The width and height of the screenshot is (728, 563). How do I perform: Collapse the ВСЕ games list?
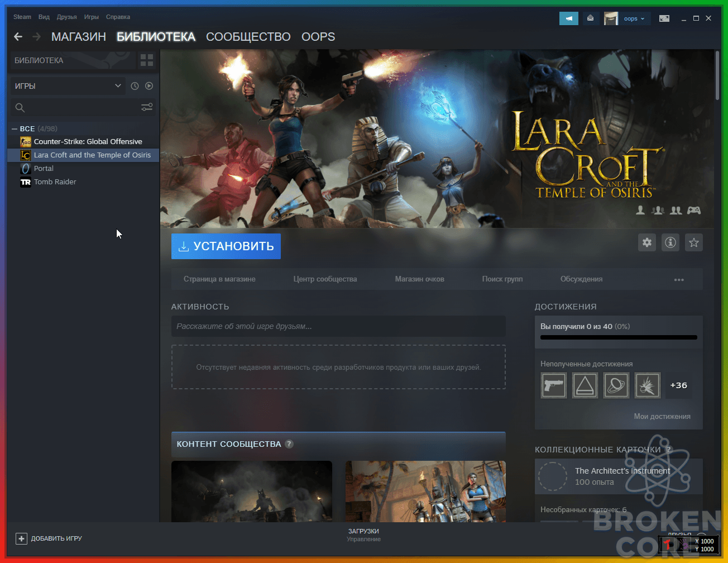[14, 128]
